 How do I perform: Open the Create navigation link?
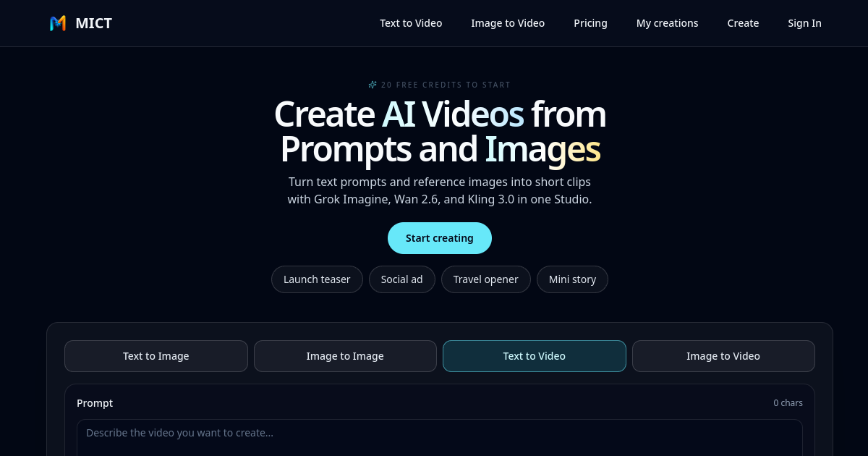(x=743, y=23)
